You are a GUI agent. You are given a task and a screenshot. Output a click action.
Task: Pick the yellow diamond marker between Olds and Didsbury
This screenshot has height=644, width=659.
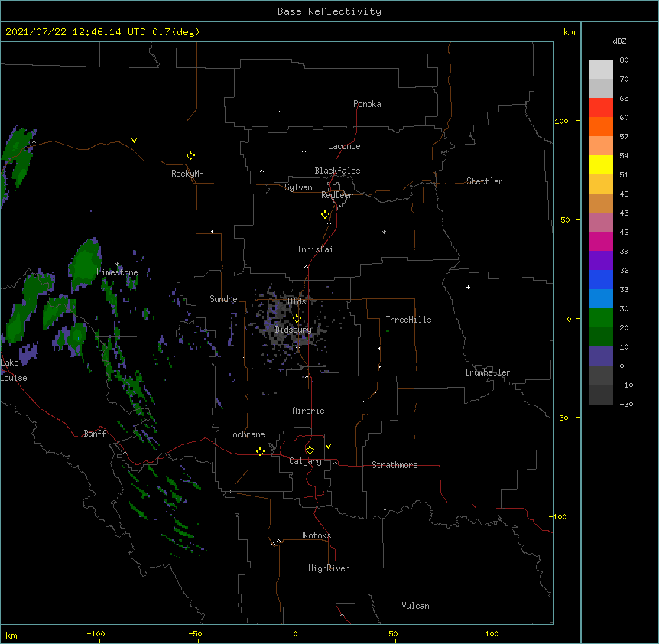point(297,319)
